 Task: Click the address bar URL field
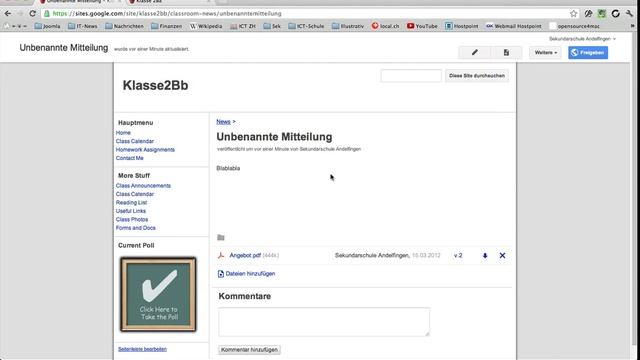point(306,13)
